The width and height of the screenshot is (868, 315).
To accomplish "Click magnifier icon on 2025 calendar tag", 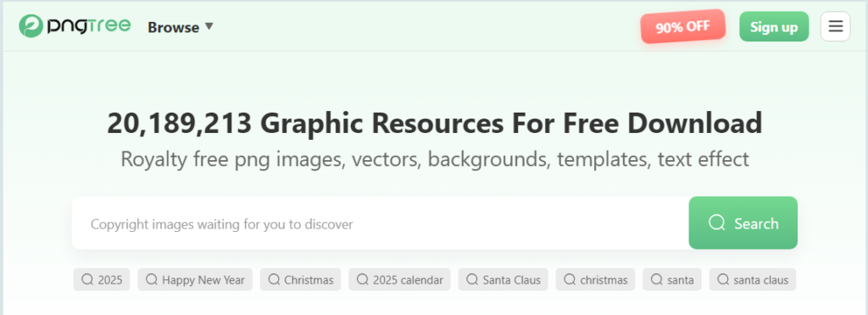I will [362, 279].
